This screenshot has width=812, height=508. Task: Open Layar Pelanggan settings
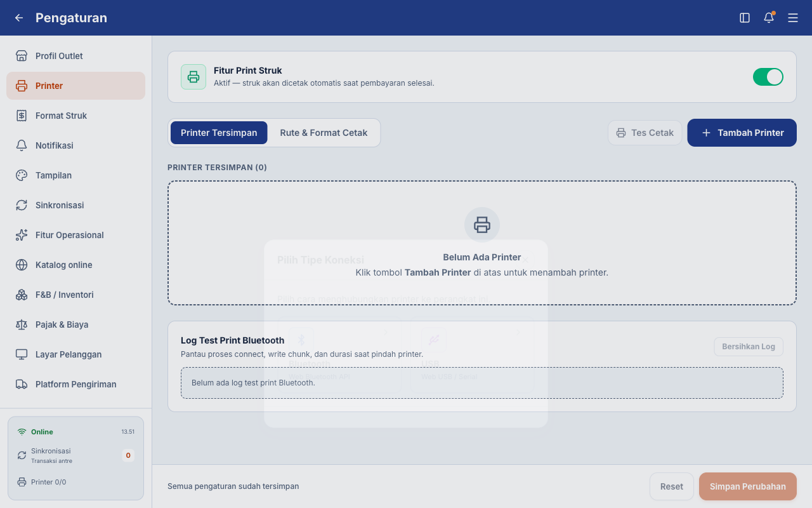coord(76,354)
